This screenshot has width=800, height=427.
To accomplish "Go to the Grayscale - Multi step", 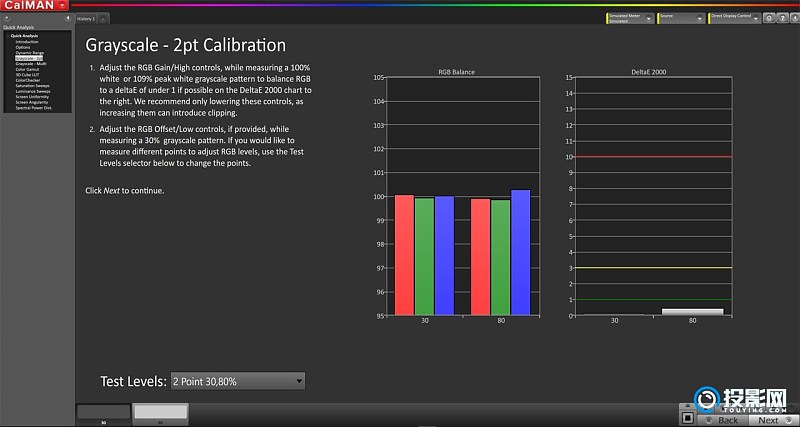I will click(31, 64).
